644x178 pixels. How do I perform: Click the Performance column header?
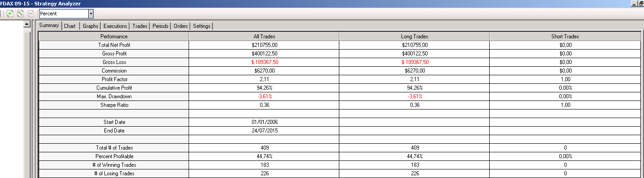tap(114, 36)
